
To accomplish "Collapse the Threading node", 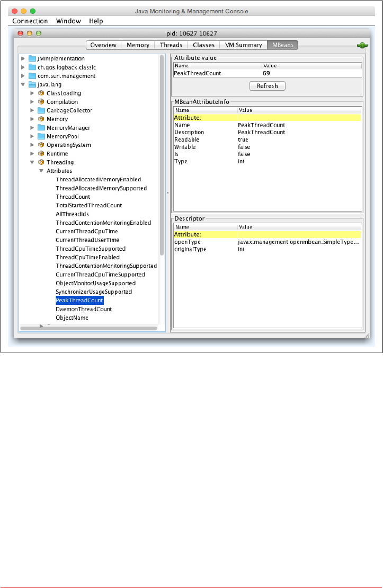I will coord(32,162).
